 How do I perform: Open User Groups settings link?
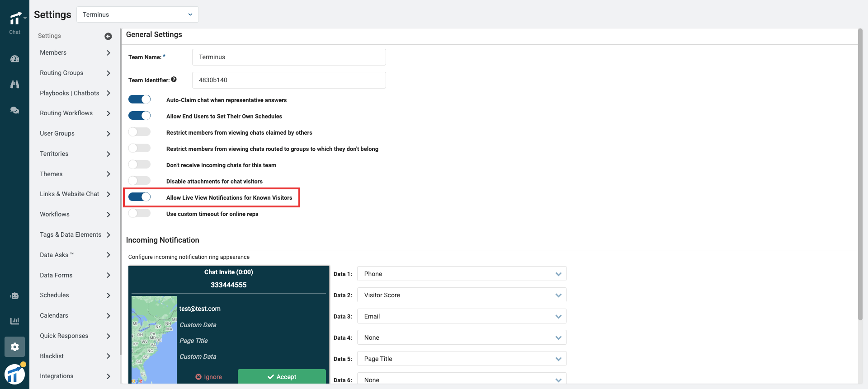57,133
